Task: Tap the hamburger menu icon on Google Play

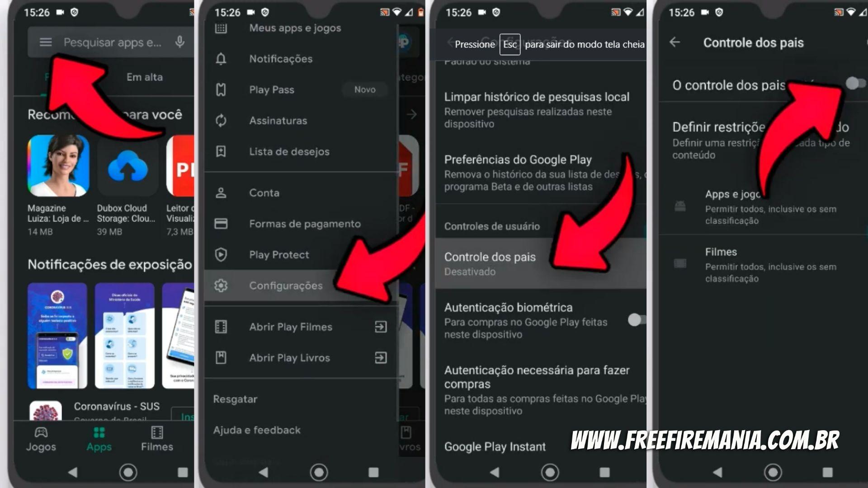Action: [46, 42]
